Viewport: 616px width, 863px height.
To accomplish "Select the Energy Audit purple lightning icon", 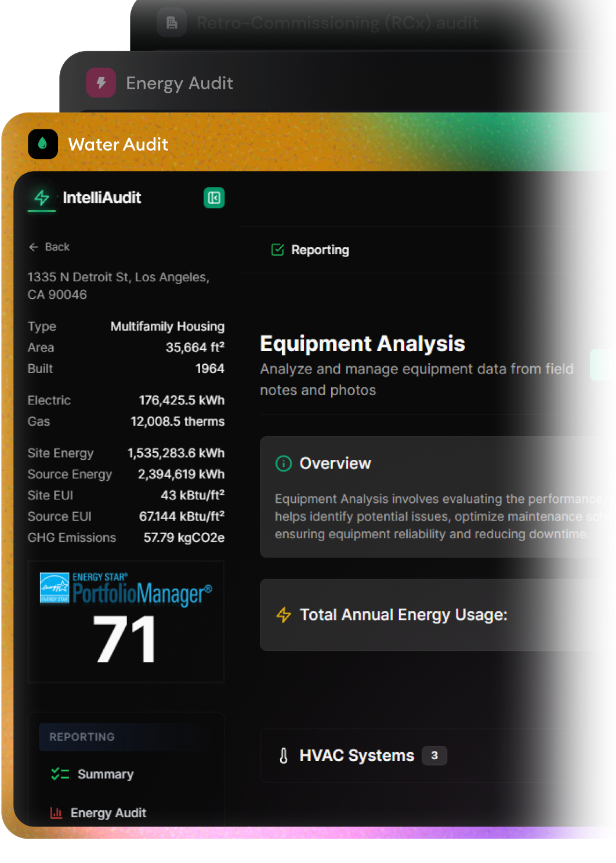I will coord(101,82).
